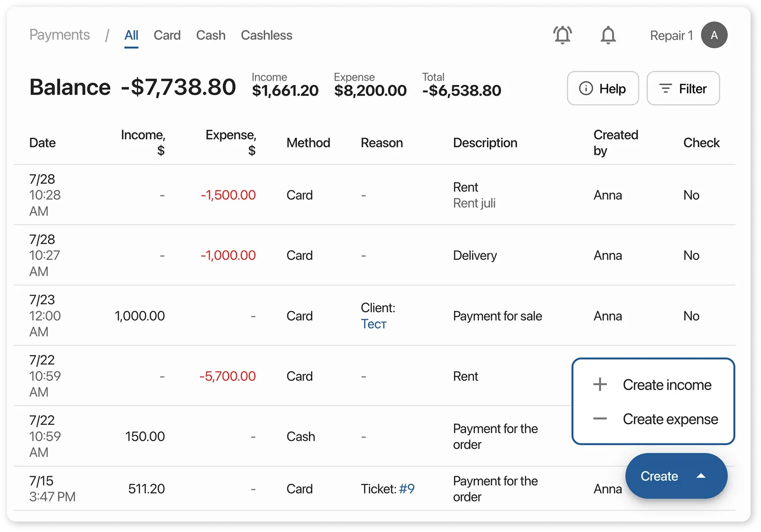
Task: Click the "A" user avatar
Action: pyautogui.click(x=714, y=35)
